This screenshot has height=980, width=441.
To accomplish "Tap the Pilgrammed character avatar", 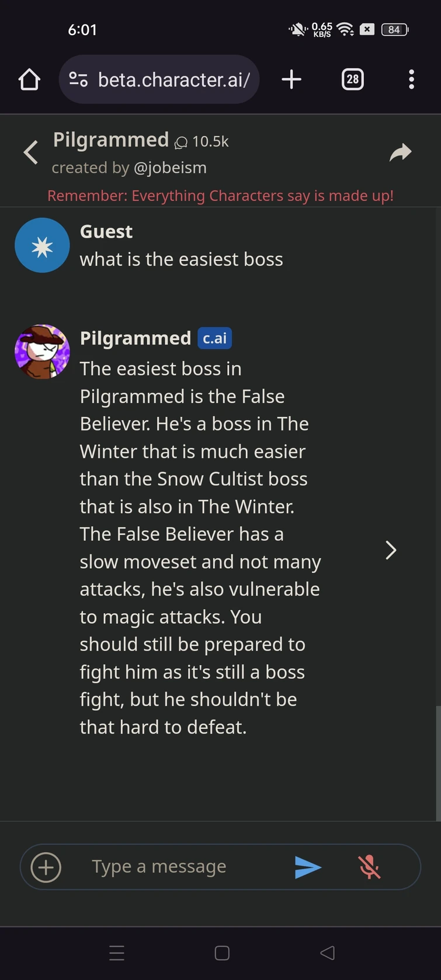I will pos(42,352).
